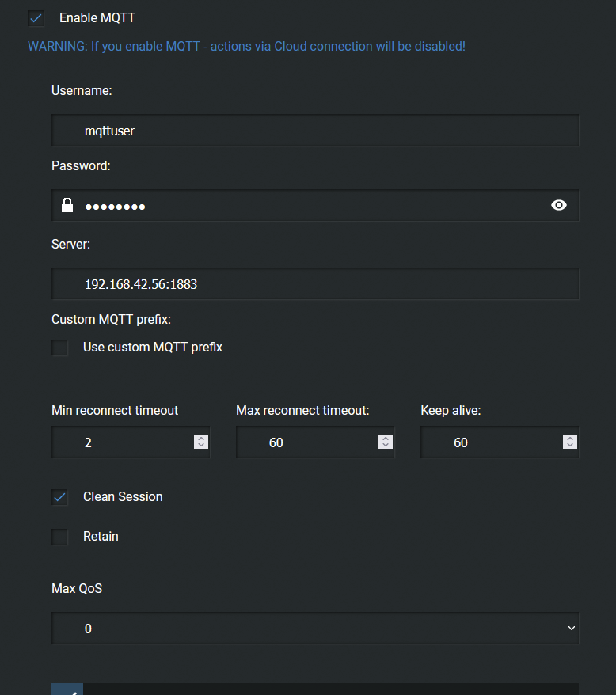The width and height of the screenshot is (616, 695).
Task: Disable the Clean Session checkbox
Action: click(x=59, y=497)
